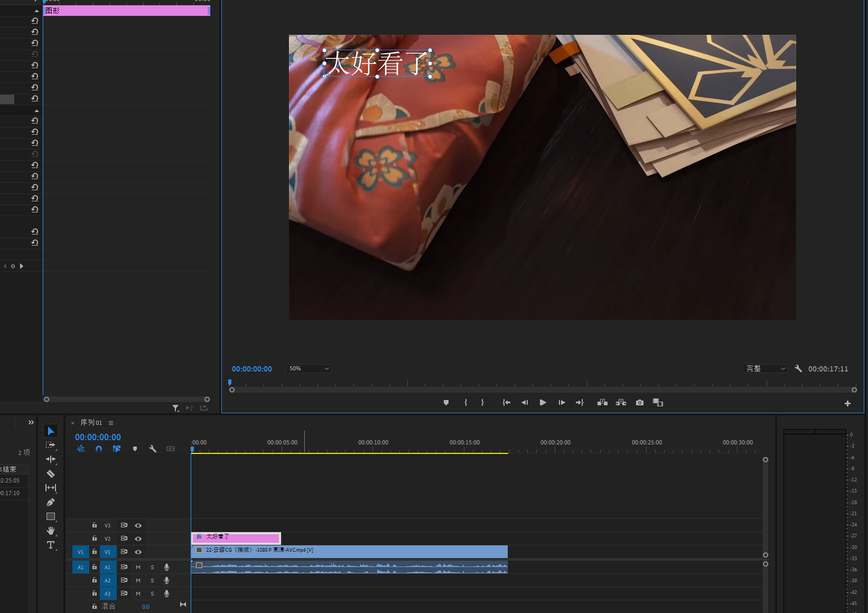
Task: Open the Program Monitor button editor plus
Action: coord(847,404)
